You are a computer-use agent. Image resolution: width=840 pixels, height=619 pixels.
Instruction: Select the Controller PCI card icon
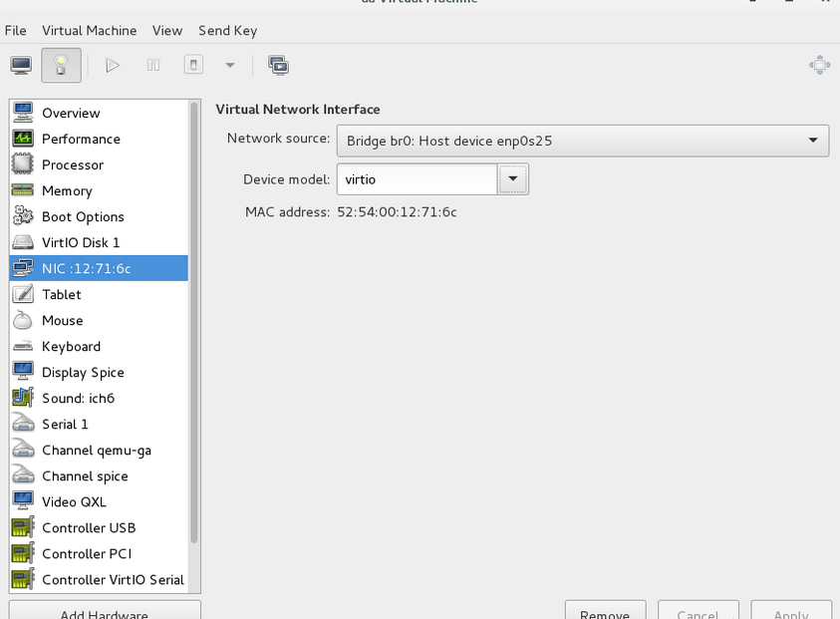(23, 553)
